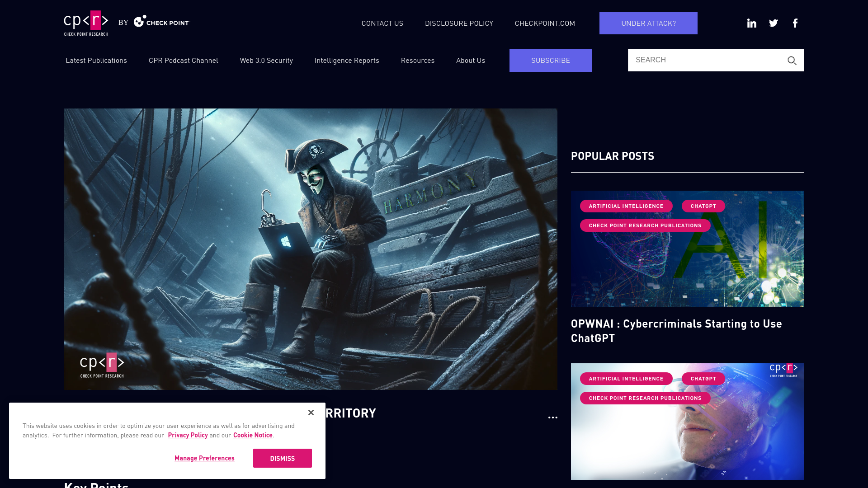The height and width of the screenshot is (488, 868).
Task: Select the Web 3.0 Security menu item
Action: (266, 60)
